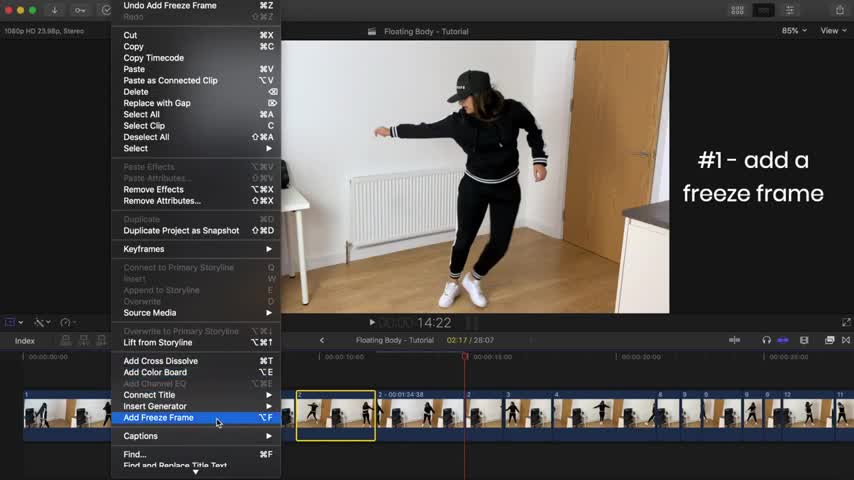This screenshot has height=480, width=854.
Task: Expand the Connect Title submenu
Action: tap(197, 395)
